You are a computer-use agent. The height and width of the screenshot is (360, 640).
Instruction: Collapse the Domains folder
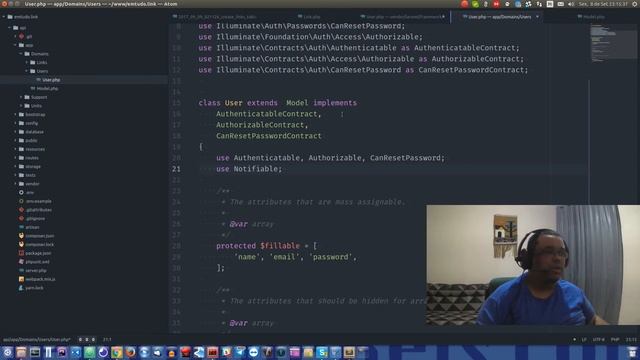[21, 54]
